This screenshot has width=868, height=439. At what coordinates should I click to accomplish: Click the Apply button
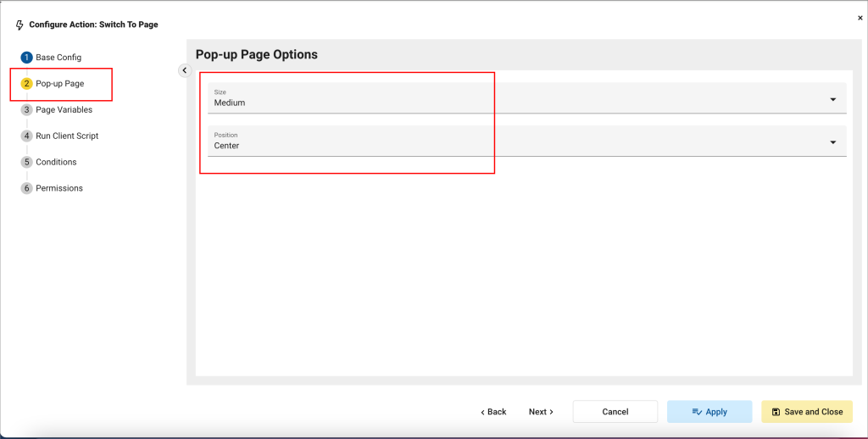[709, 412]
